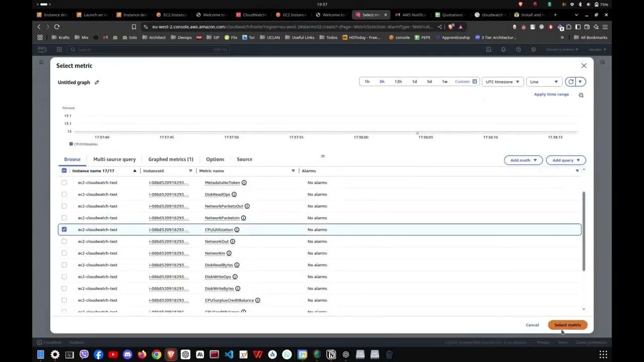
Task: Check the DiskWriteOps row checkbox
Action: click(x=64, y=277)
